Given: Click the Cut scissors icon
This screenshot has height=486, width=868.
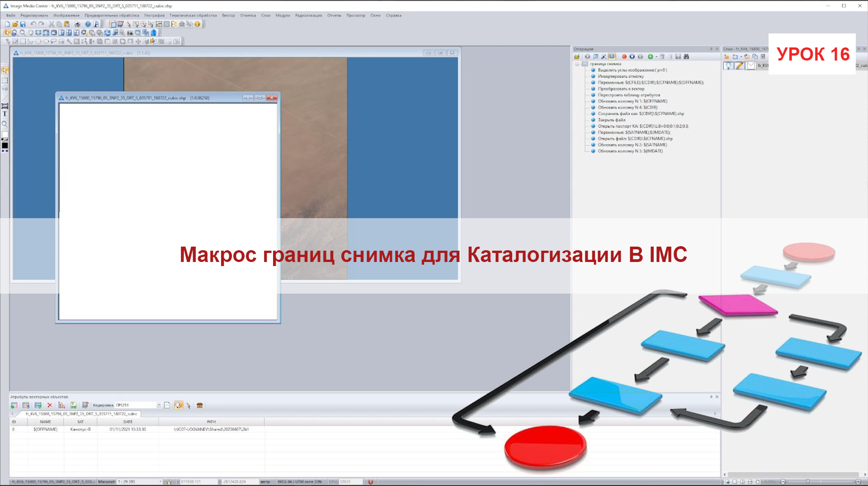Looking at the screenshot, I should tap(52, 24).
